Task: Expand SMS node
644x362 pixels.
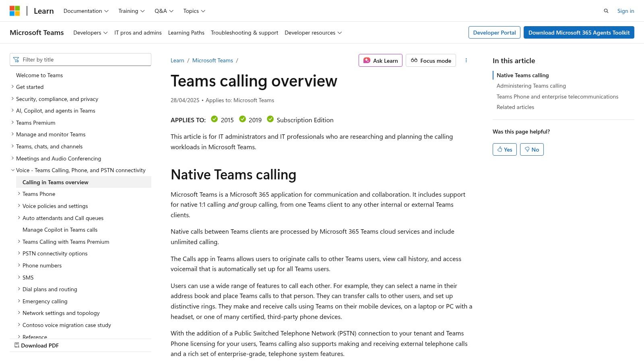Action: [28, 278]
